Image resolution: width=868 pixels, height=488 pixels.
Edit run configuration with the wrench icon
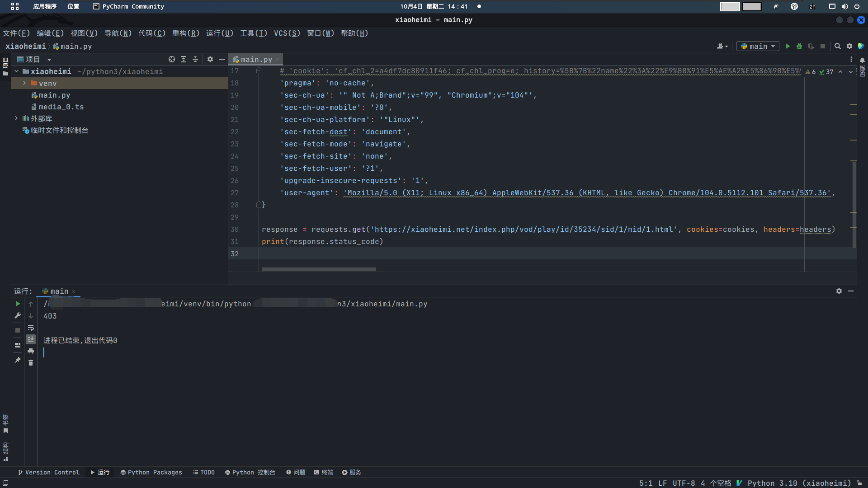click(18, 315)
